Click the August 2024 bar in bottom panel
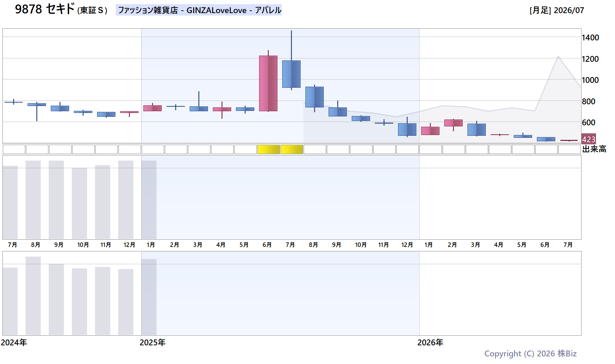The width and height of the screenshot is (615, 364). pos(33,296)
